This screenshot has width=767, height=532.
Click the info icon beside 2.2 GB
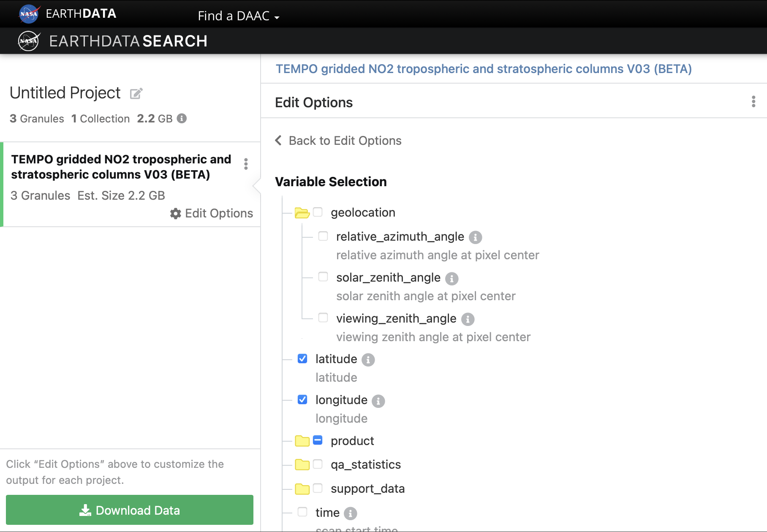[182, 119]
